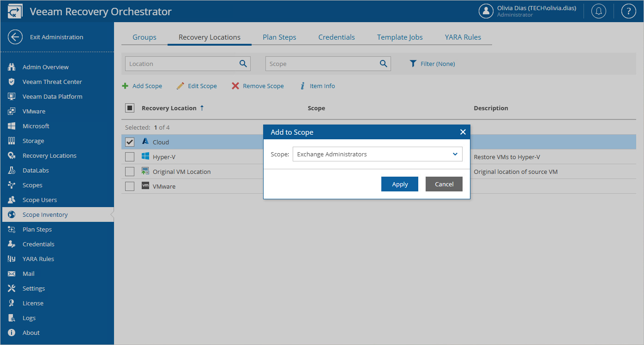The width and height of the screenshot is (644, 345).
Task: Click the Veeam Recovery Orchestrator logo icon
Action: (x=15, y=12)
